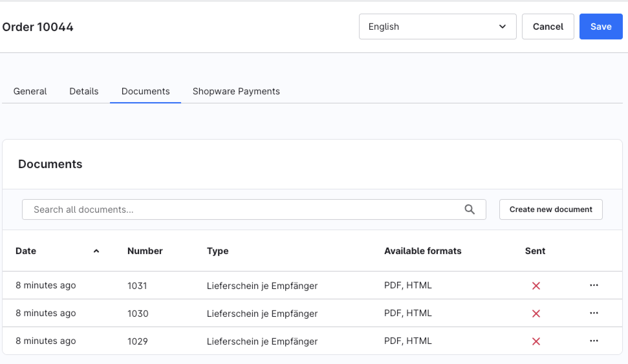Click the Available formats column header

[423, 251]
